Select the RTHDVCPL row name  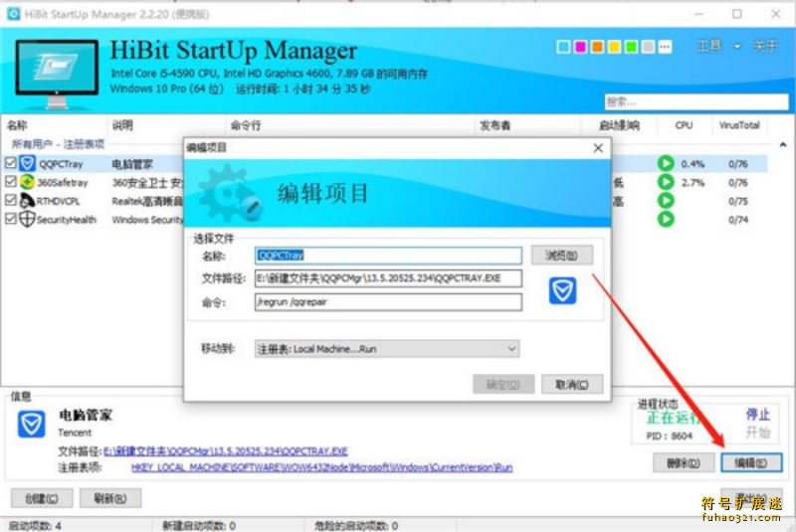(58, 201)
